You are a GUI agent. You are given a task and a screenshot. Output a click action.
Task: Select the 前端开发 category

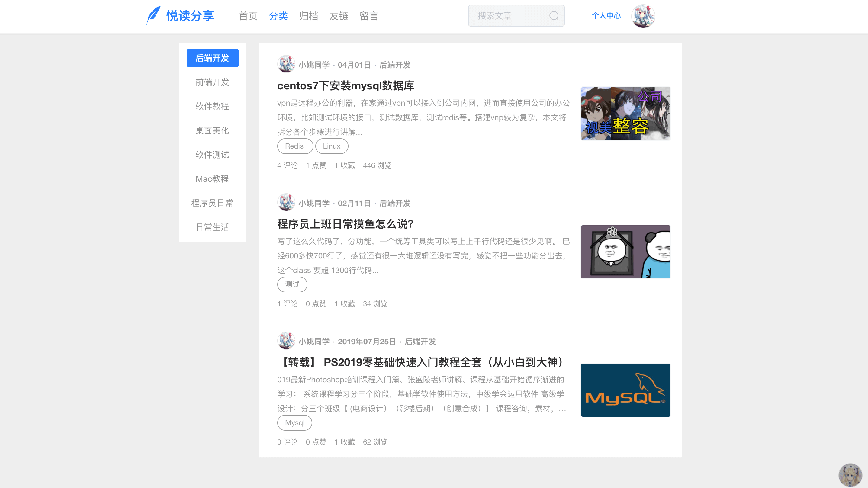212,82
